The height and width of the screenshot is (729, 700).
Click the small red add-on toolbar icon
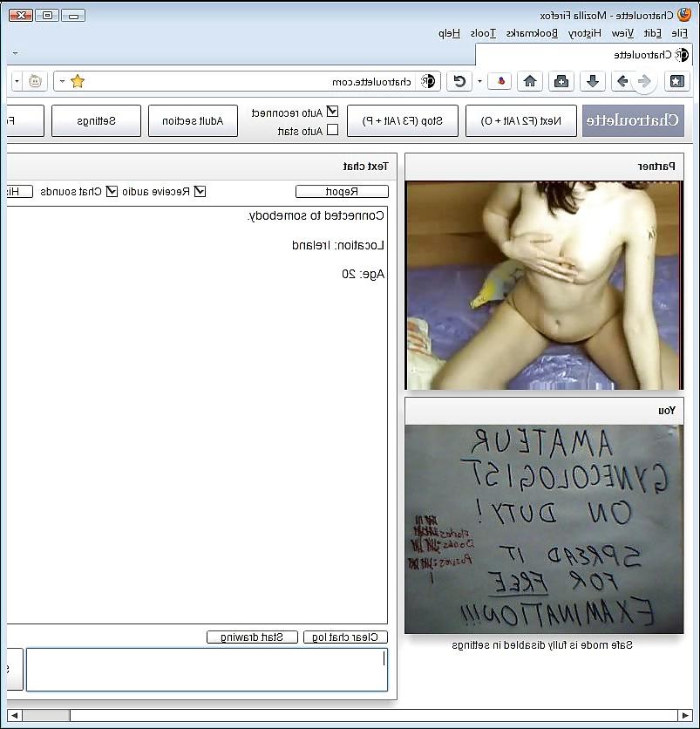(x=501, y=81)
